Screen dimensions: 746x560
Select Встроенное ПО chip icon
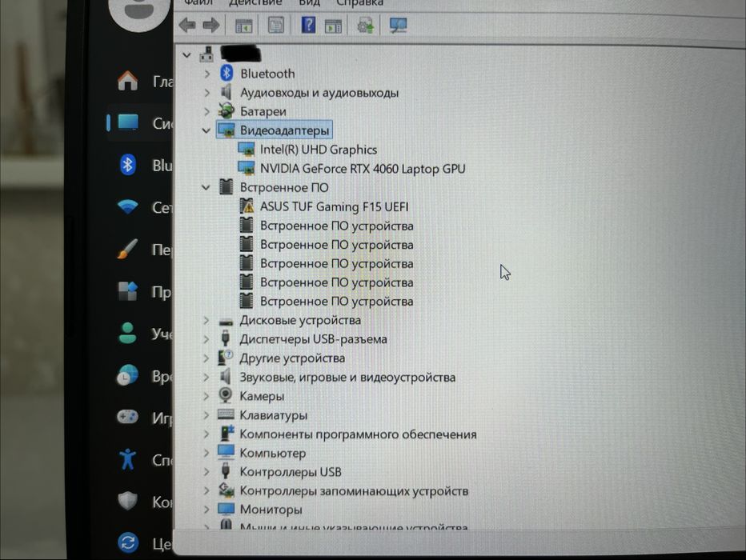[x=227, y=187]
